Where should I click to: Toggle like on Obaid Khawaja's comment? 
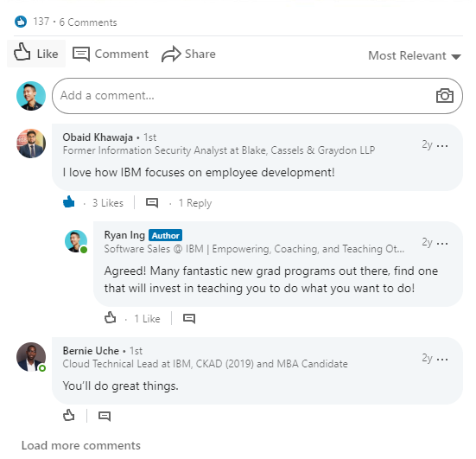[69, 201]
